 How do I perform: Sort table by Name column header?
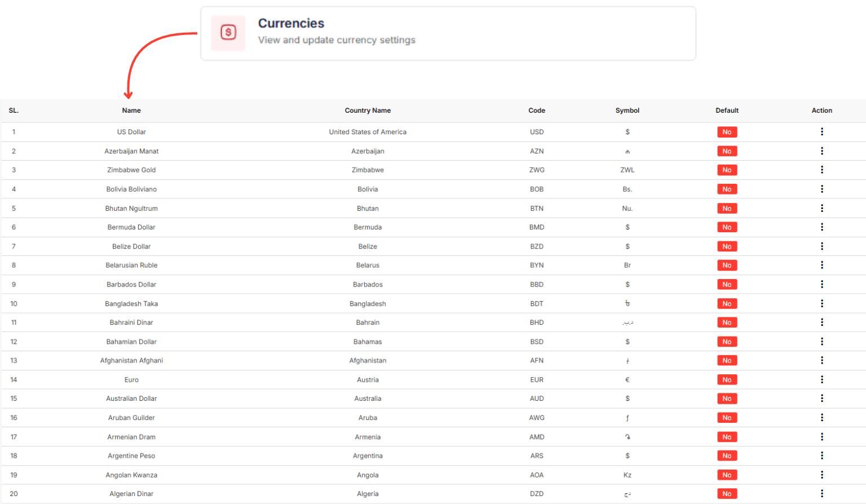click(131, 110)
